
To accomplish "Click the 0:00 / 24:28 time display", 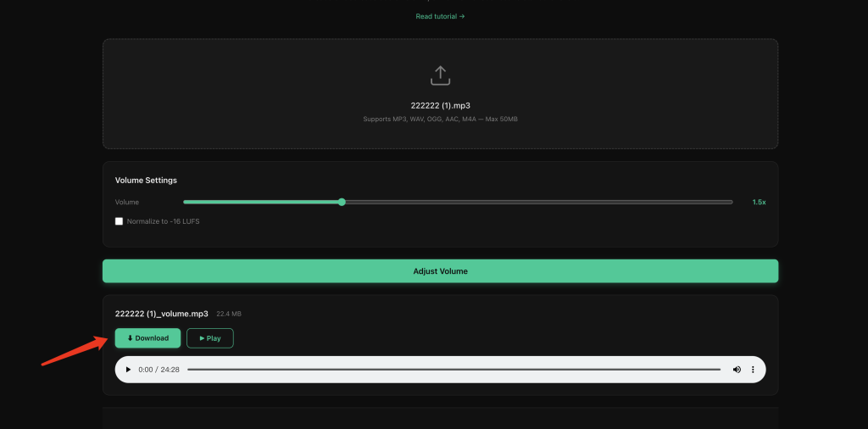I will 159,370.
